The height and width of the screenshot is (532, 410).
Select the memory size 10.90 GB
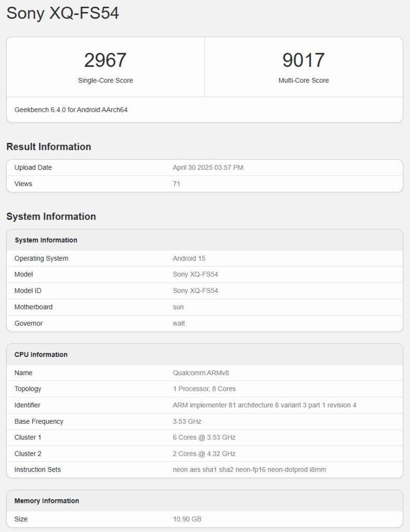tap(187, 519)
